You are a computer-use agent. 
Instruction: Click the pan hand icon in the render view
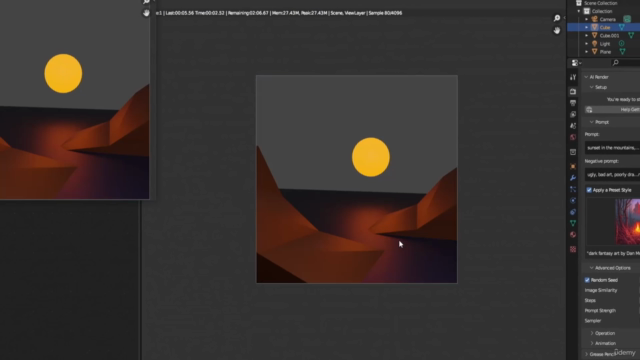[557, 31]
